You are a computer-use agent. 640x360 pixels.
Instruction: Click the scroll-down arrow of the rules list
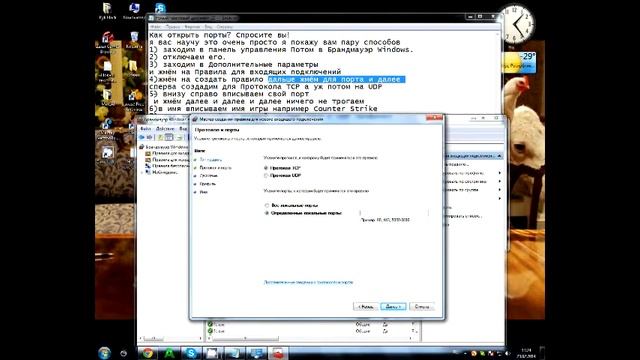[x=416, y=332]
